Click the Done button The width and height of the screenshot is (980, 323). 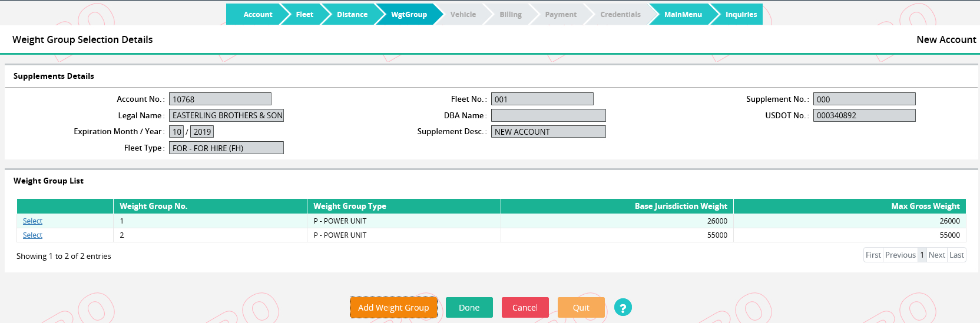[x=469, y=308]
